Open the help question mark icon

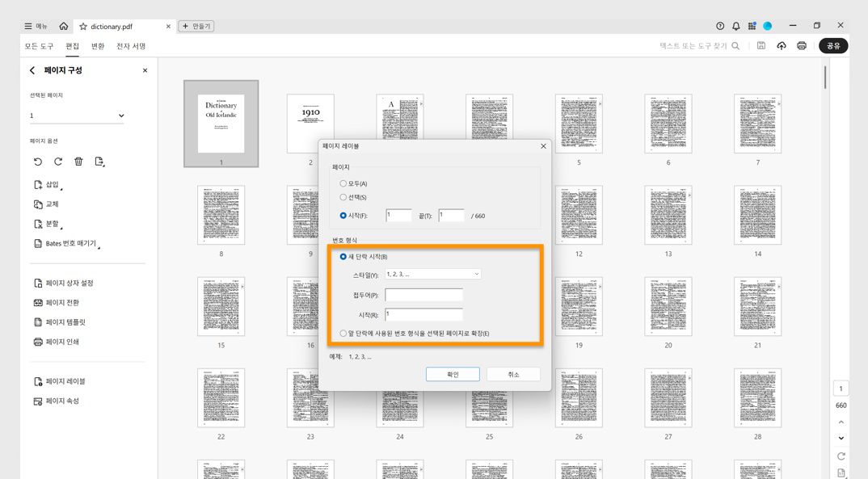[x=719, y=26]
